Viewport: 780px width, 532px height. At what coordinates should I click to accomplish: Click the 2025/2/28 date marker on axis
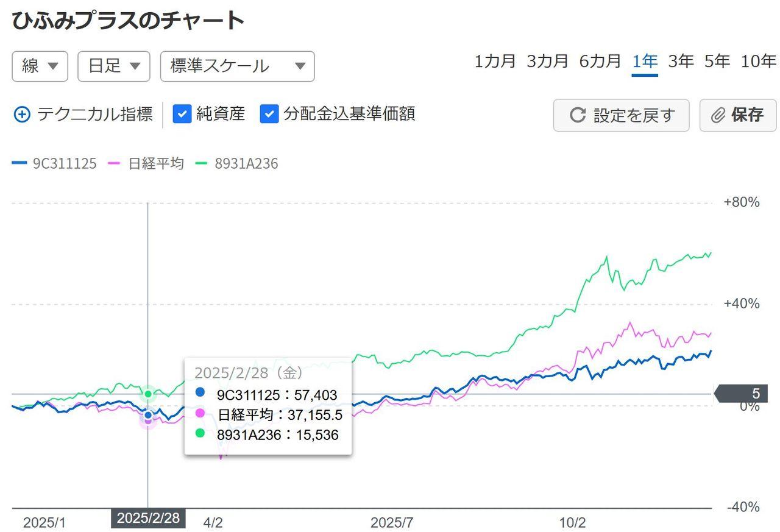pyautogui.click(x=148, y=519)
